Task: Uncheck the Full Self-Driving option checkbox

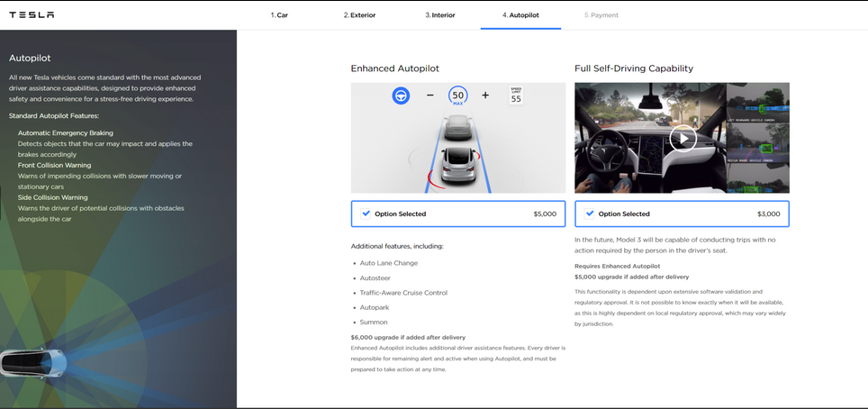Action: [x=590, y=214]
